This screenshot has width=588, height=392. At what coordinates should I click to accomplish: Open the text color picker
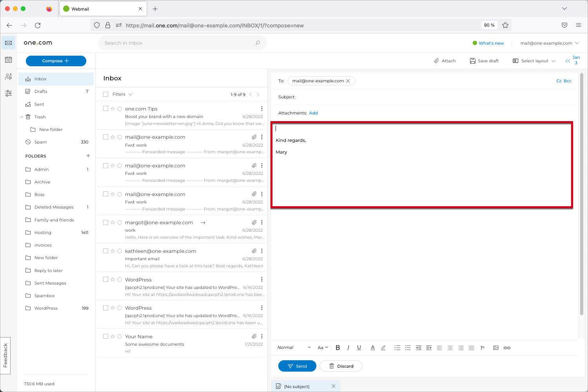pos(372,348)
